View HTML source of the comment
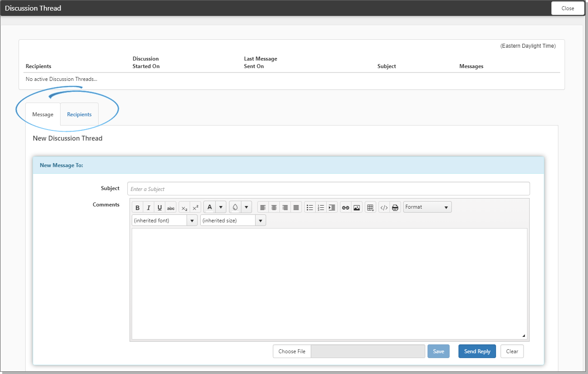Image resolution: width=588 pixels, height=374 pixels. (384, 207)
